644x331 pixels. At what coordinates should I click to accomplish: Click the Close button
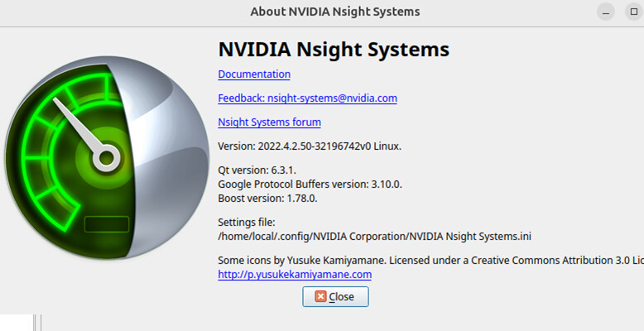pos(335,296)
